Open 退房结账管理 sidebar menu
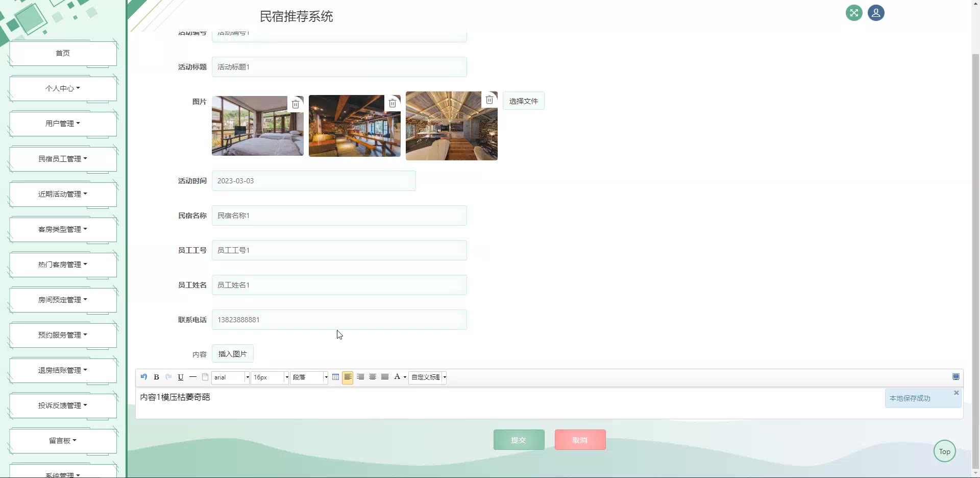980x478 pixels. click(x=63, y=370)
